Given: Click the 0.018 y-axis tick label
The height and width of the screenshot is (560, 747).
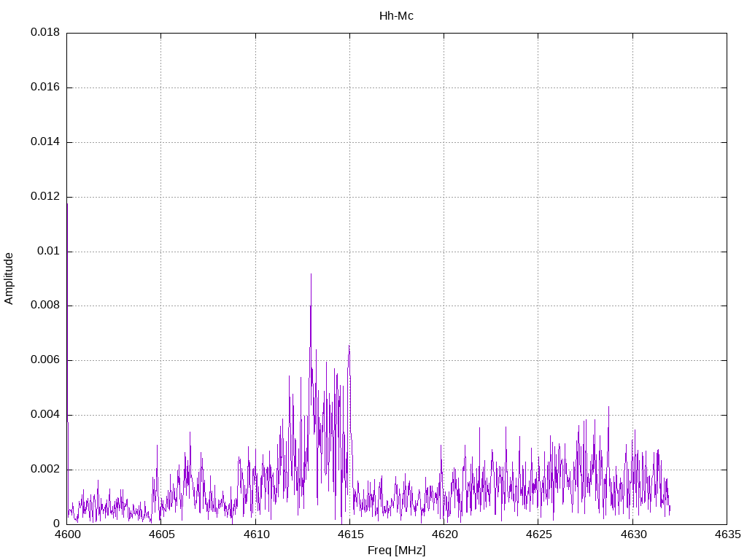Looking at the screenshot, I should (44, 33).
